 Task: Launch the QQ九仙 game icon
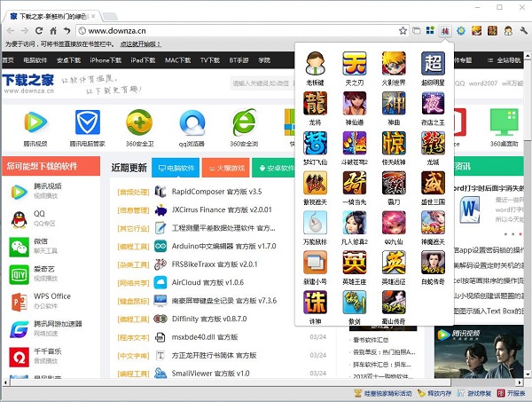click(394, 223)
